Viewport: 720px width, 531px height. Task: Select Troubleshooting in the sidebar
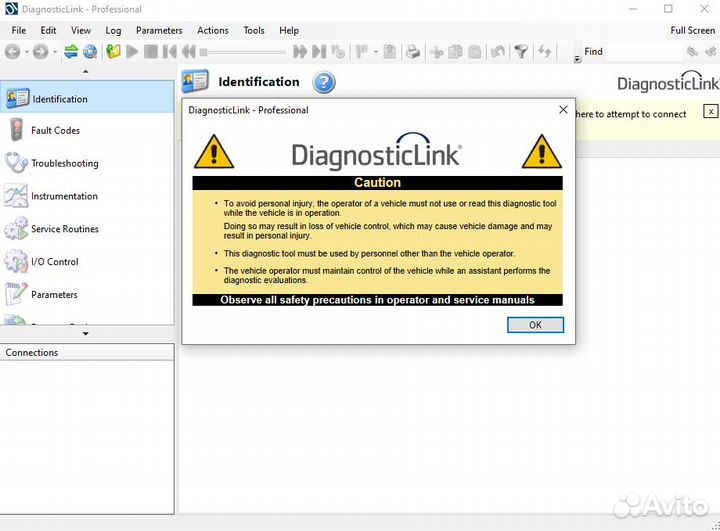[x=87, y=163]
